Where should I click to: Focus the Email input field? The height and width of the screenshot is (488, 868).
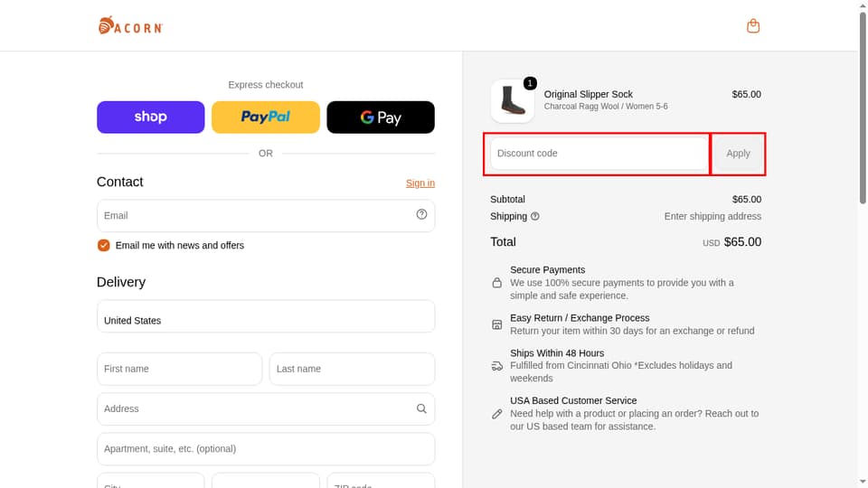coord(266,215)
